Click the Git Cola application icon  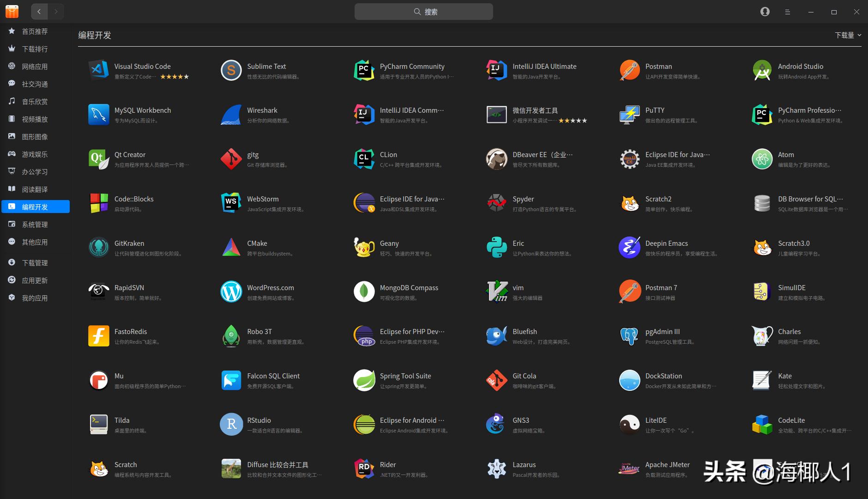(x=496, y=380)
